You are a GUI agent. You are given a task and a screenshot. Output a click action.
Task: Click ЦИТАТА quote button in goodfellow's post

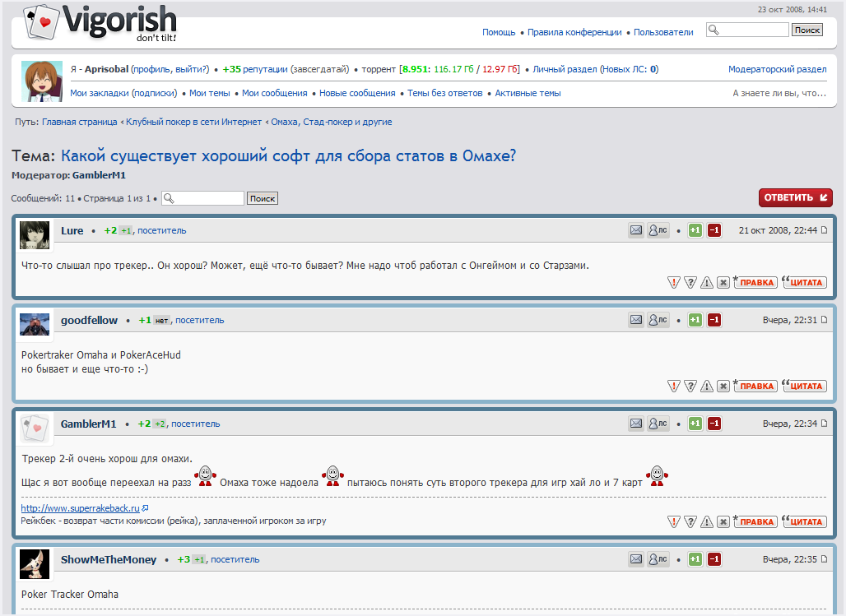click(x=805, y=386)
